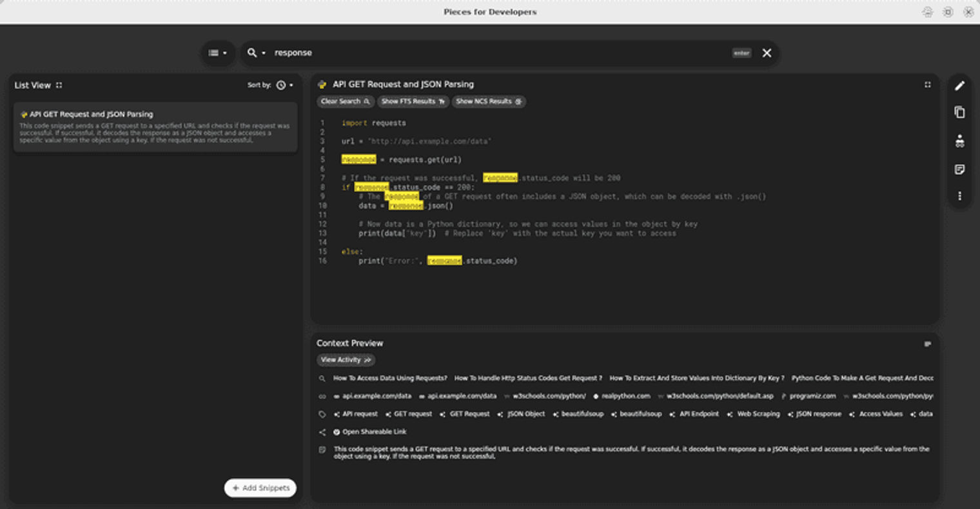Expand the List View panel icon
The image size is (980, 509).
point(59,85)
